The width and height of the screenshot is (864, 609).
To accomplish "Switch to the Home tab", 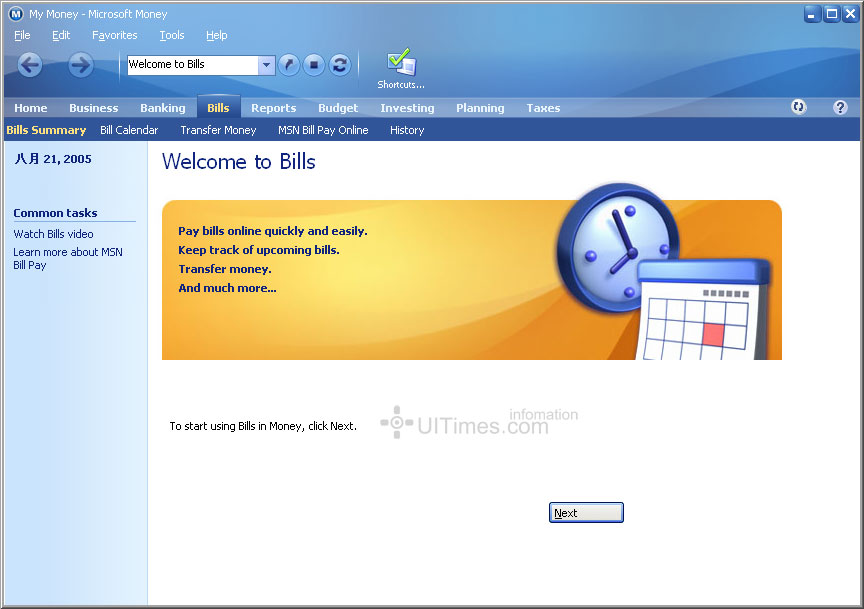I will (31, 108).
